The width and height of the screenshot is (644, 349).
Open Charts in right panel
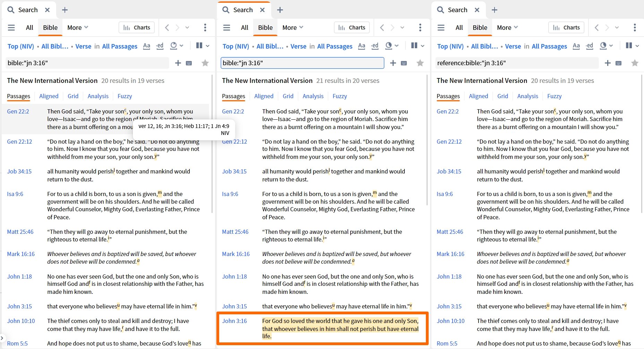(567, 27)
